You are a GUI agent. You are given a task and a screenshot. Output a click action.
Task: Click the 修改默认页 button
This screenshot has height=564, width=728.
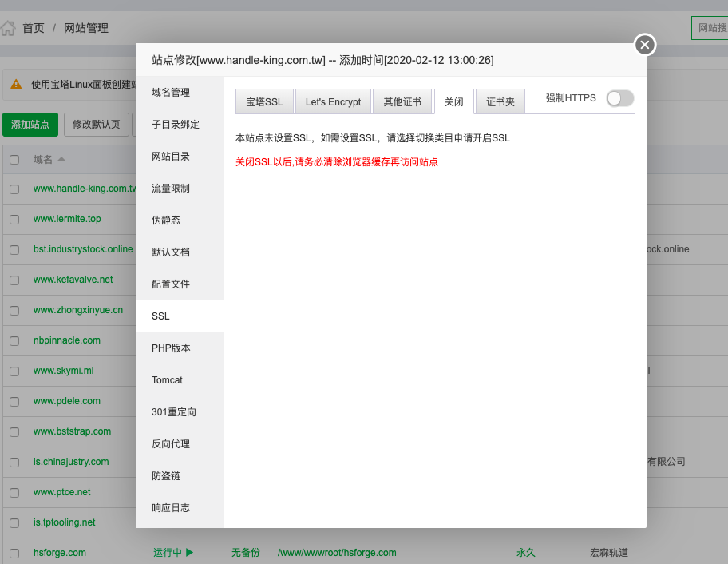[x=96, y=125]
